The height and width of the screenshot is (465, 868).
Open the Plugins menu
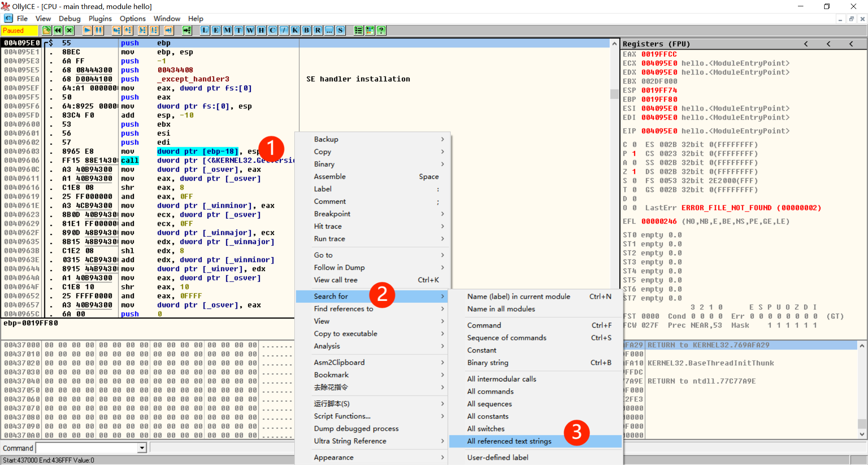[100, 19]
